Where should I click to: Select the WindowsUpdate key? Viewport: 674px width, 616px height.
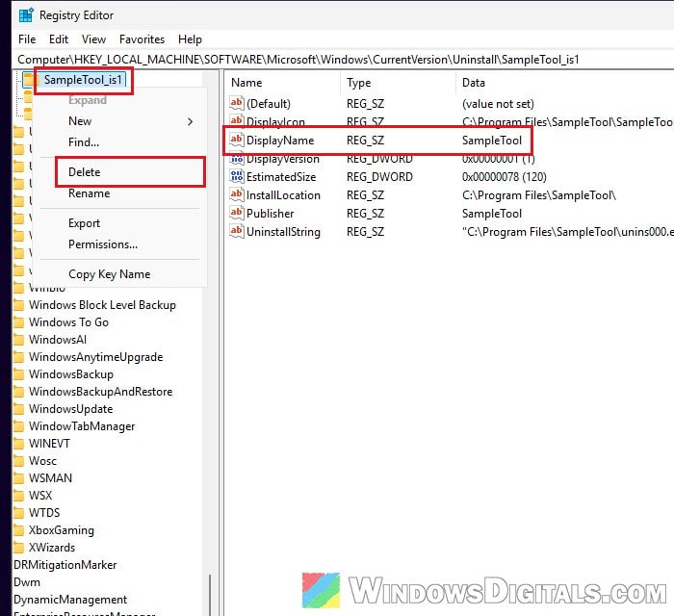click(x=71, y=408)
